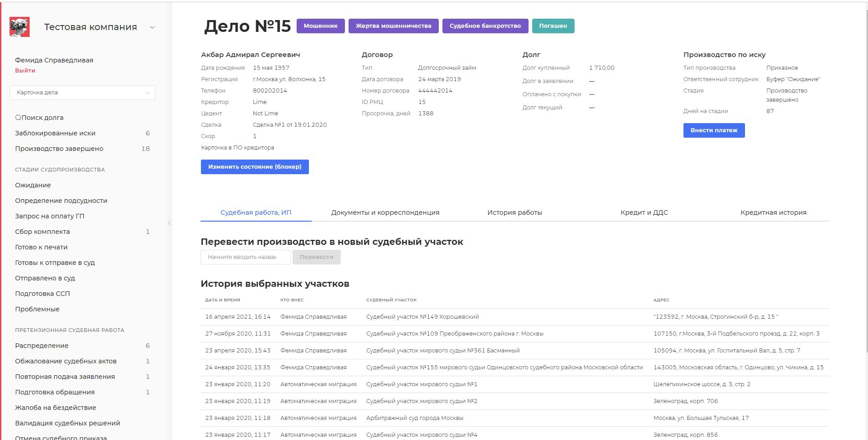Click the Погашен status badge

coord(553,26)
